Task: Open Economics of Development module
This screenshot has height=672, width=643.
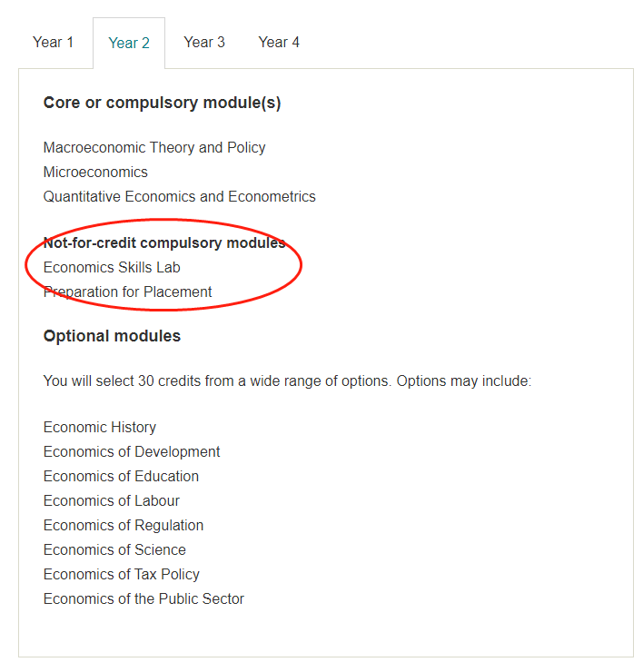Action: [x=132, y=451]
